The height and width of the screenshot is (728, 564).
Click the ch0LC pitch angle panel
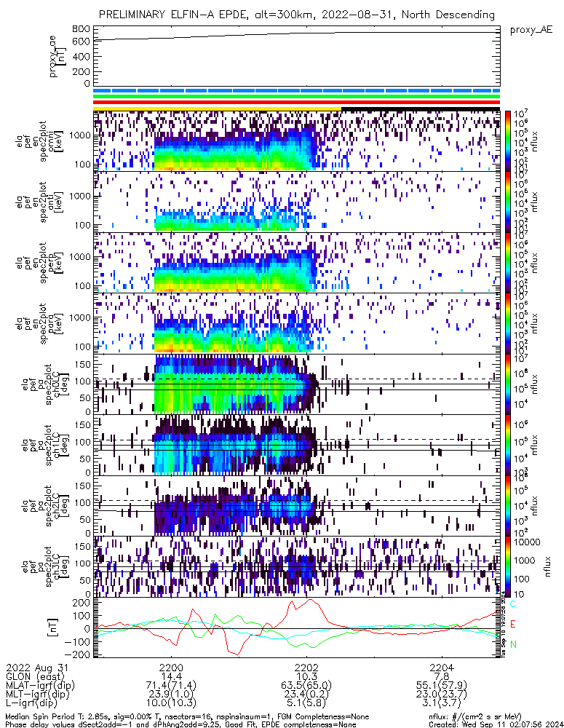click(297, 384)
